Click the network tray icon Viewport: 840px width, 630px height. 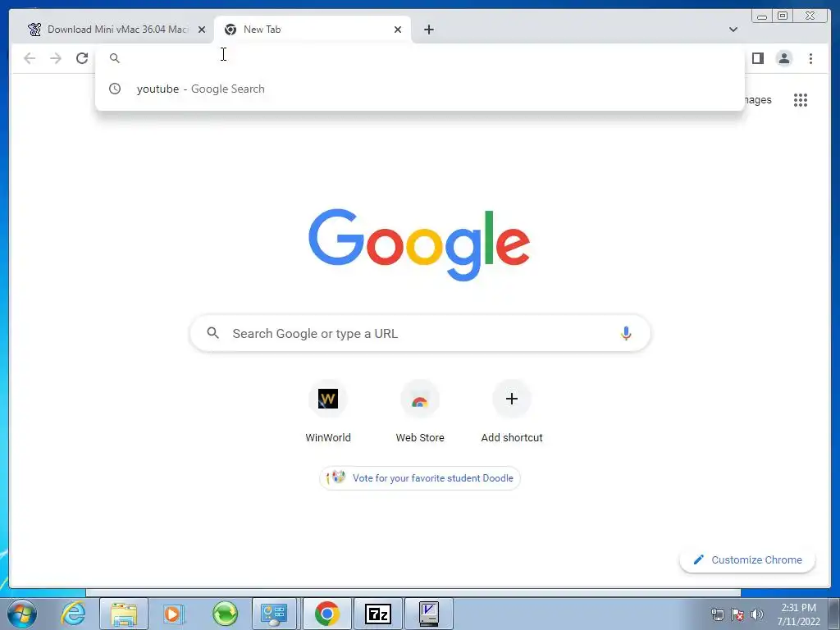coord(717,614)
